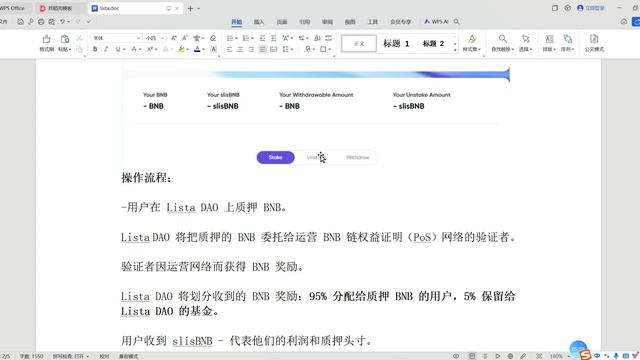Open the 引用 References tab
The height and width of the screenshot is (360, 640).
304,22
